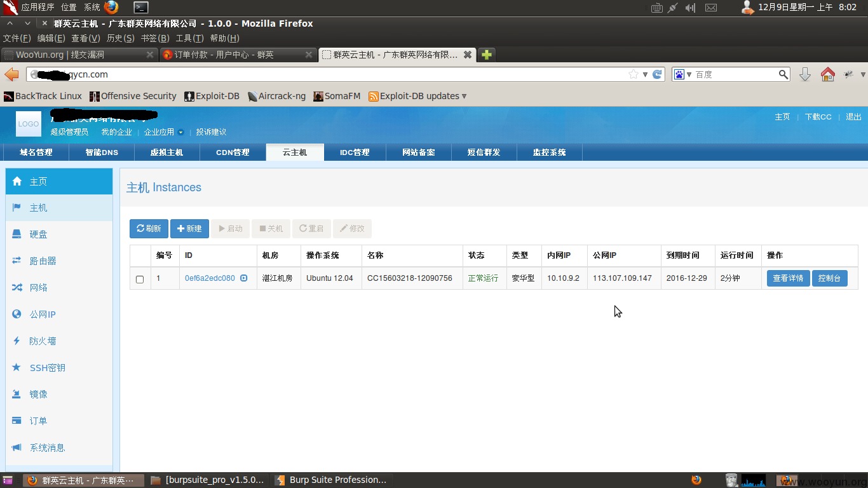This screenshot has width=868, height=488.
Task: Click the 查看详情 button
Action: coord(788,278)
